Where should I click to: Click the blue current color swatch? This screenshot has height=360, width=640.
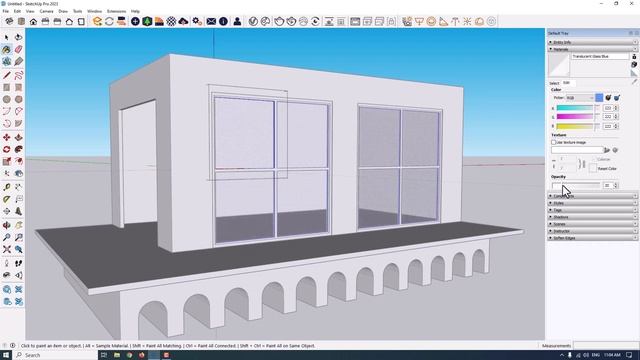click(599, 98)
